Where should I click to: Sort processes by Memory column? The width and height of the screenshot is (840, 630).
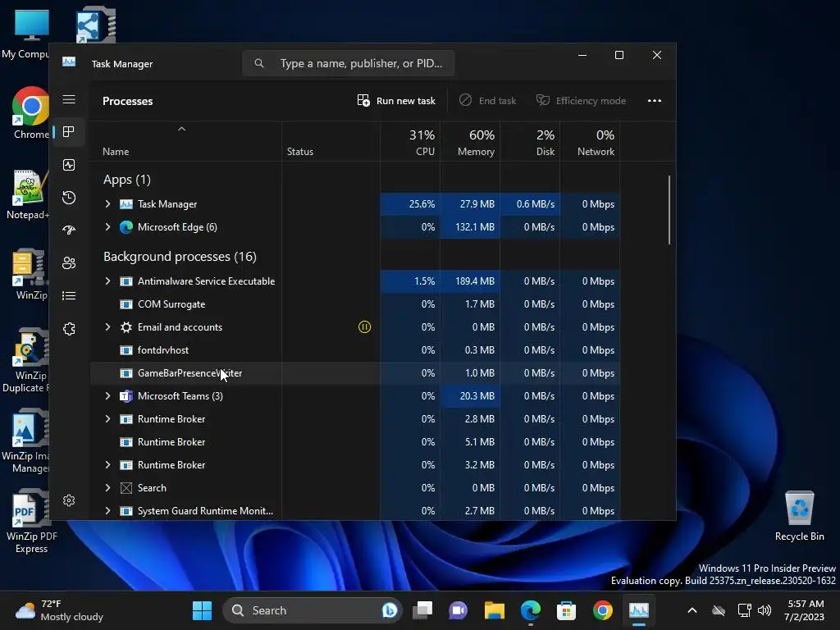470,142
